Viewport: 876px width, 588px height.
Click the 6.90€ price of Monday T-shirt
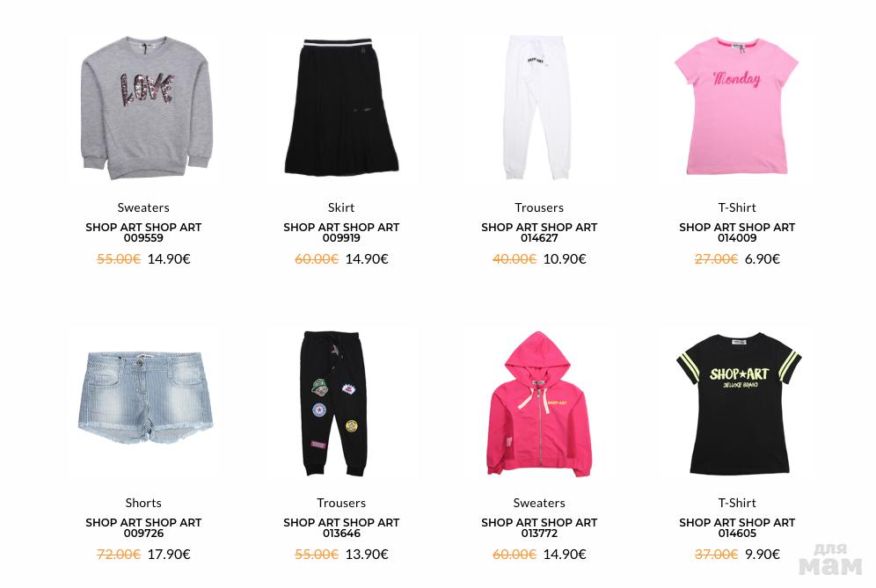pyautogui.click(x=762, y=259)
